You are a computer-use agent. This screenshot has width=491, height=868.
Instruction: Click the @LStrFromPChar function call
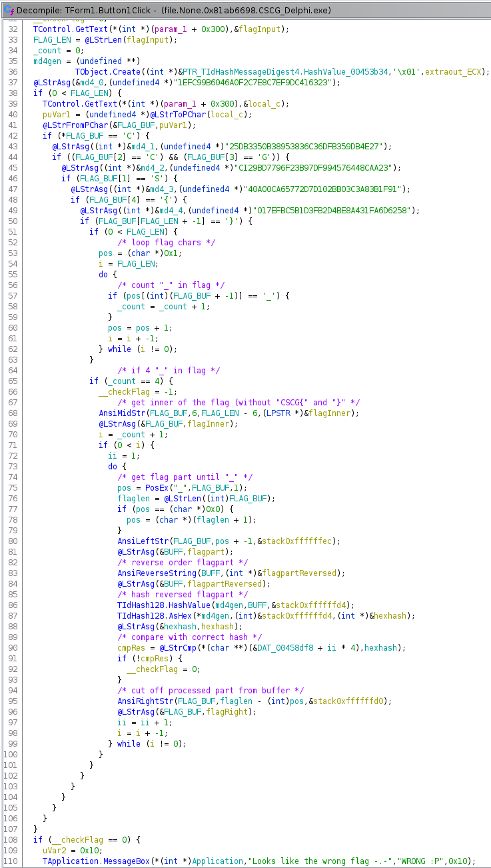point(75,125)
